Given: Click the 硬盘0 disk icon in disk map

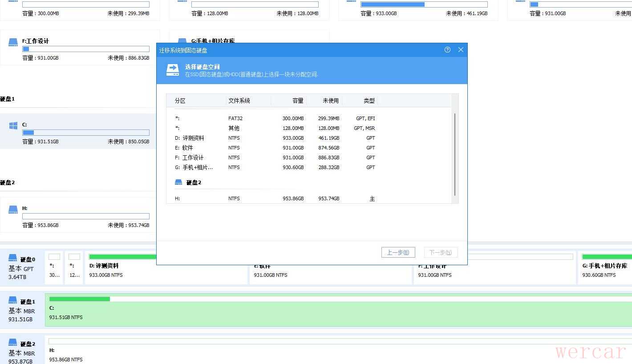Looking at the screenshot, I should point(13,259).
